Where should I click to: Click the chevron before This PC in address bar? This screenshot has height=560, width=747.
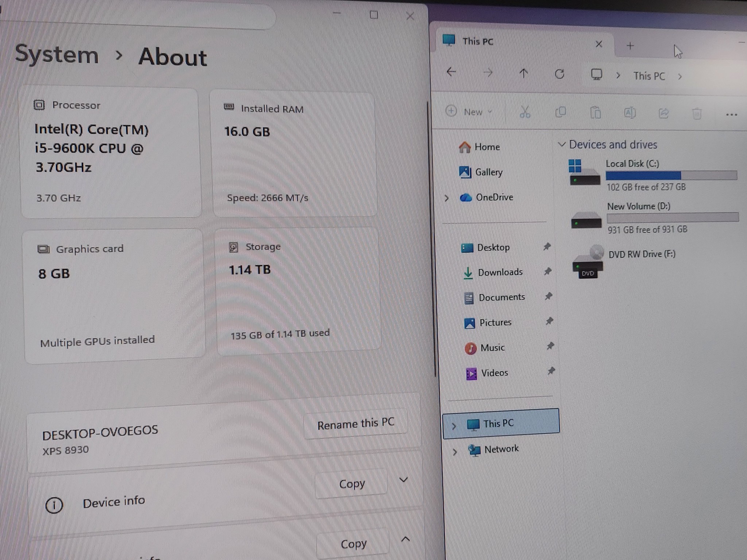(x=618, y=75)
